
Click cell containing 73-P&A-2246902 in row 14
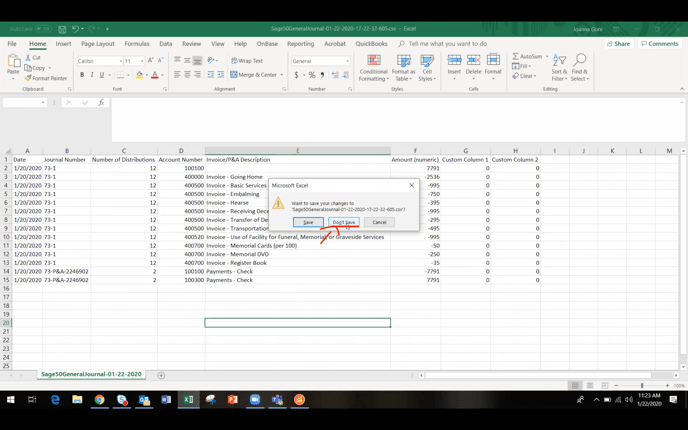pyautogui.click(x=66, y=271)
